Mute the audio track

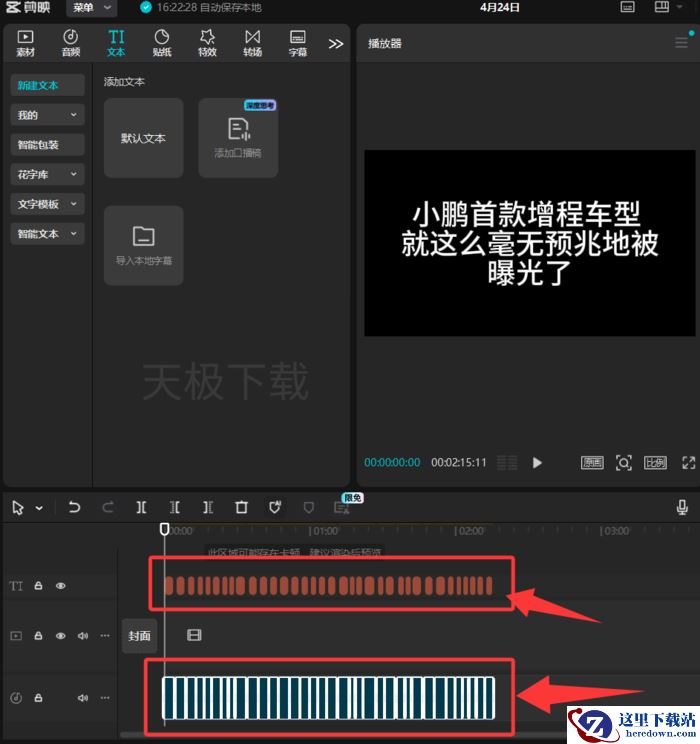83,698
